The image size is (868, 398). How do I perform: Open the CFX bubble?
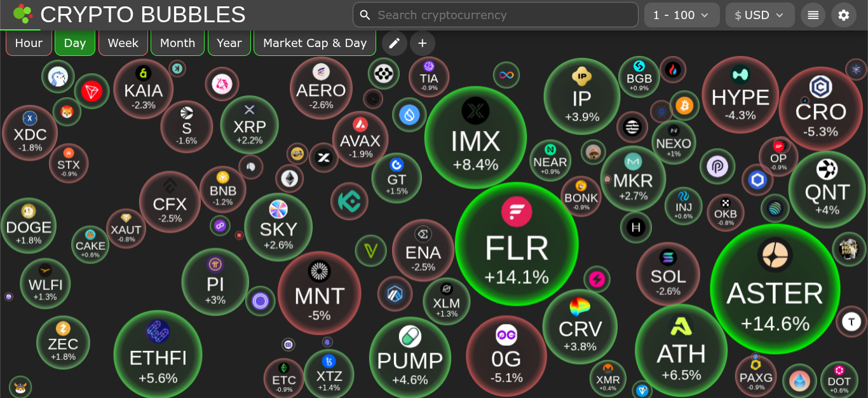(170, 202)
